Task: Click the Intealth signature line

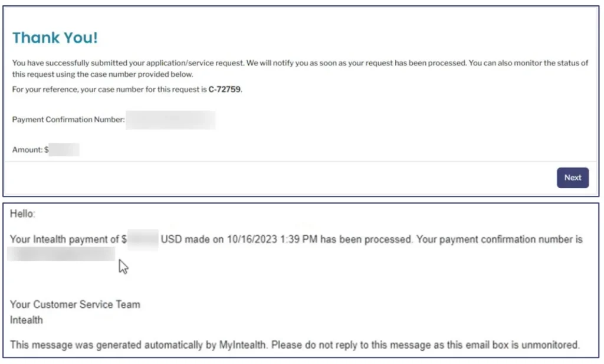Action: click(x=27, y=320)
